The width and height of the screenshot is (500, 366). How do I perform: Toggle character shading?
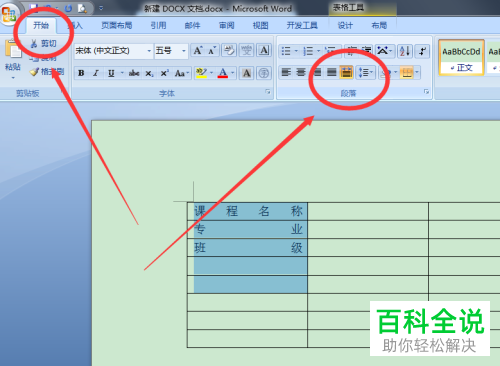tap(247, 73)
